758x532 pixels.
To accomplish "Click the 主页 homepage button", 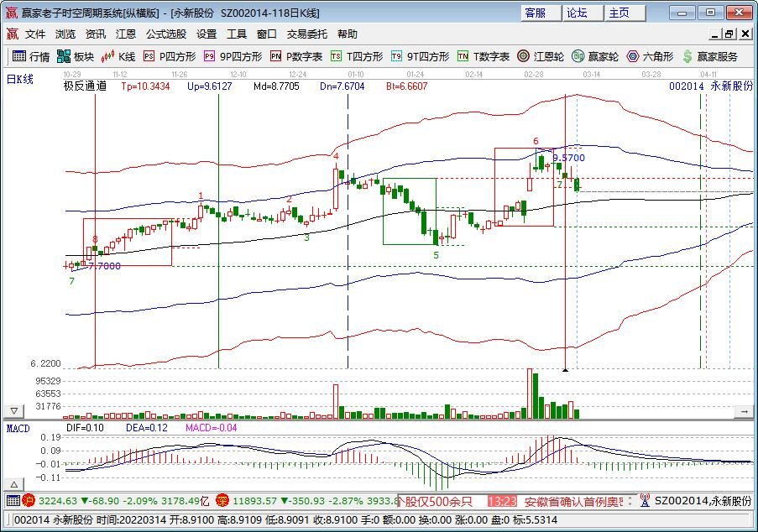I will [625, 13].
